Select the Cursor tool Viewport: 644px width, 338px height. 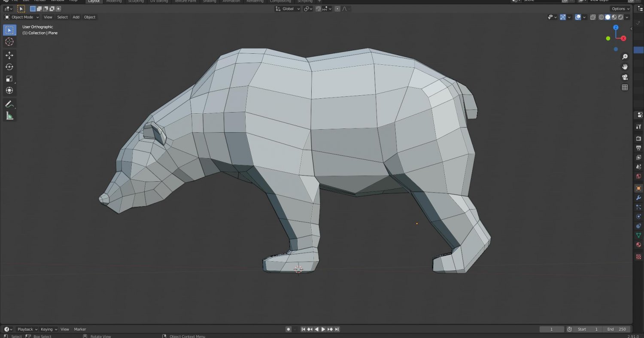click(x=9, y=42)
